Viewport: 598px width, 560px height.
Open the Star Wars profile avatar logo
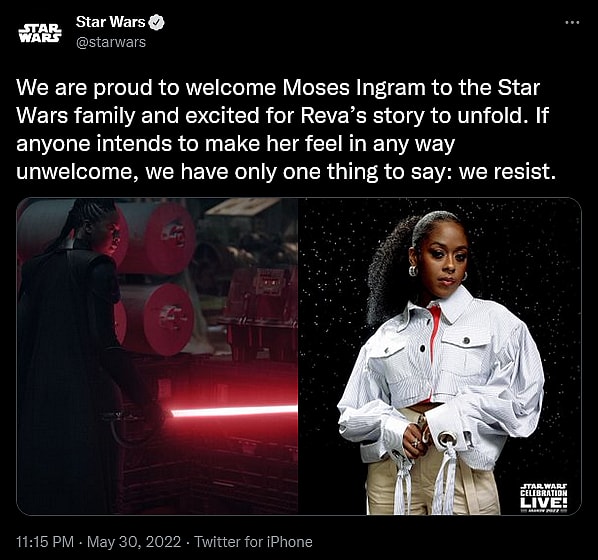[x=40, y=33]
